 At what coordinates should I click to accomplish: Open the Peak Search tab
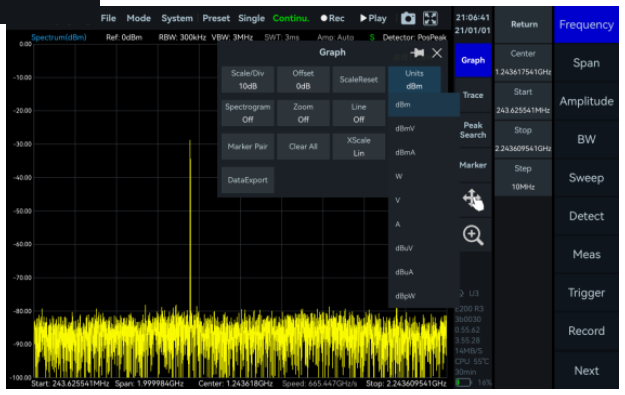[473, 130]
